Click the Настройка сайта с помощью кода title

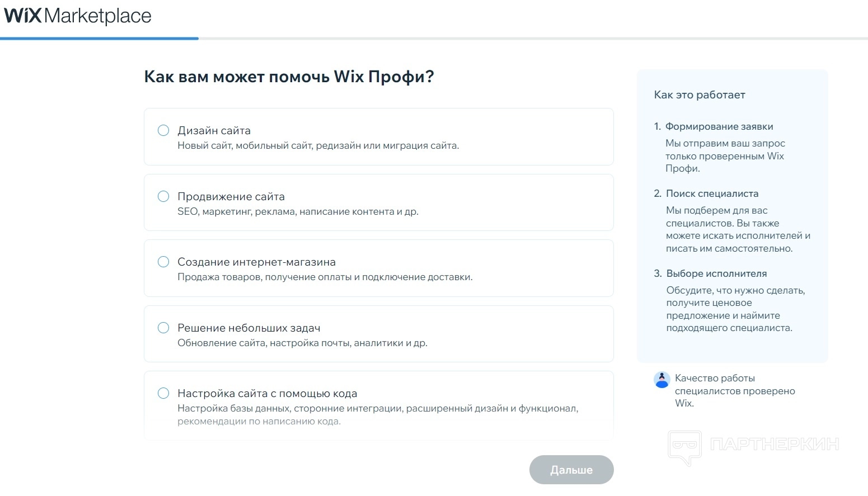(267, 393)
